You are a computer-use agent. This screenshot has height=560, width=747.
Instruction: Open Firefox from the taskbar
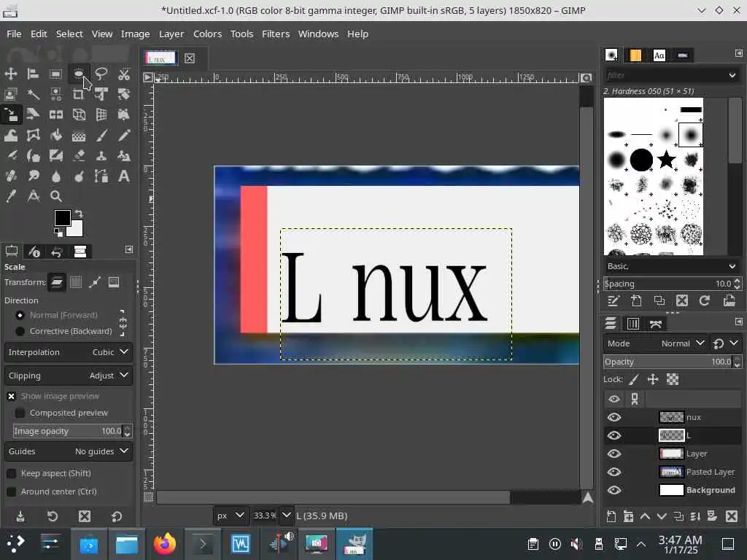[x=165, y=544]
